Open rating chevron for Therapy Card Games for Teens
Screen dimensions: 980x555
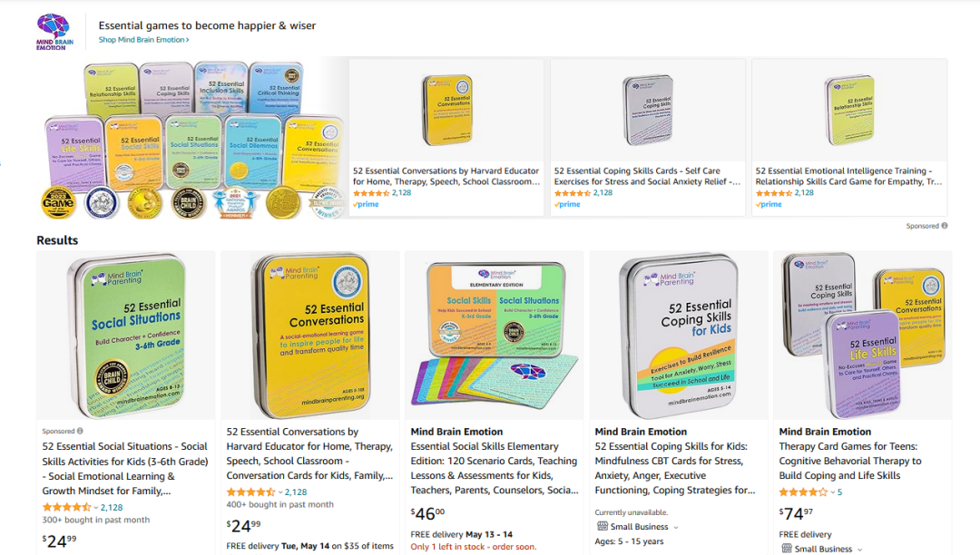point(833,492)
